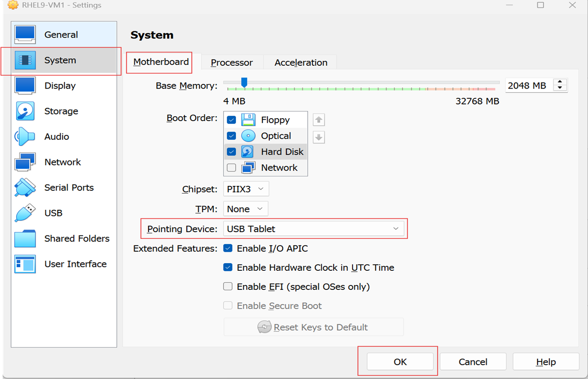Decrease base memory with spinner down arrow
The height and width of the screenshot is (379, 588).
(x=560, y=89)
